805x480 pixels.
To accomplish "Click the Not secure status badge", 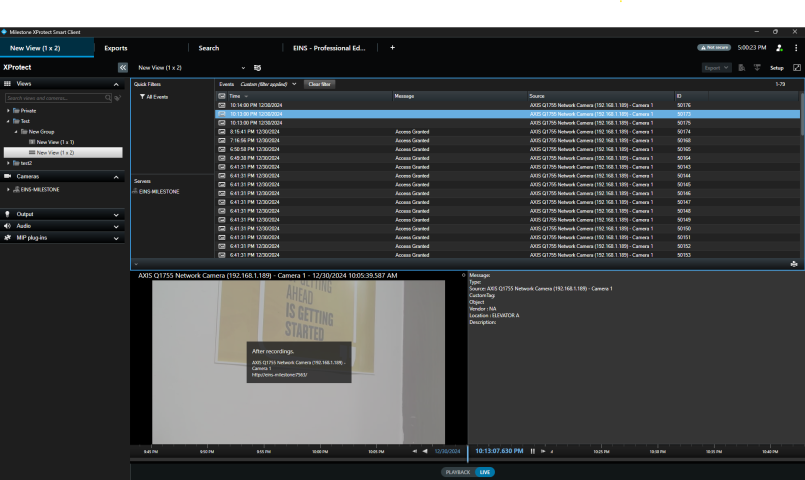I will tap(713, 47).
